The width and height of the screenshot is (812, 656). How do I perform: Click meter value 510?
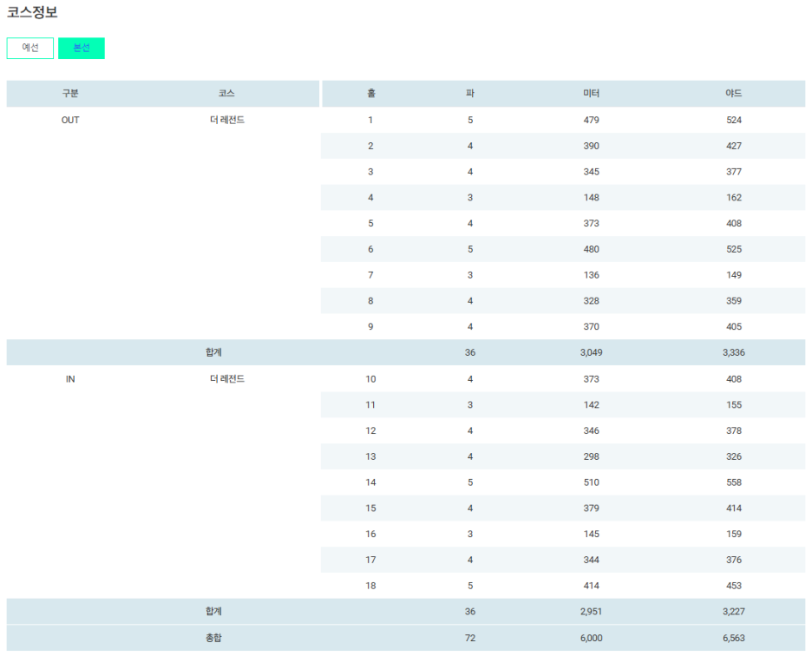[591, 482]
